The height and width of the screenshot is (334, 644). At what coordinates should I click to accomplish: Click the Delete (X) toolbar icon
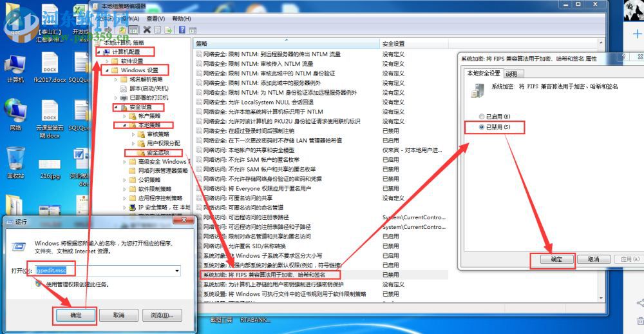pos(147,30)
